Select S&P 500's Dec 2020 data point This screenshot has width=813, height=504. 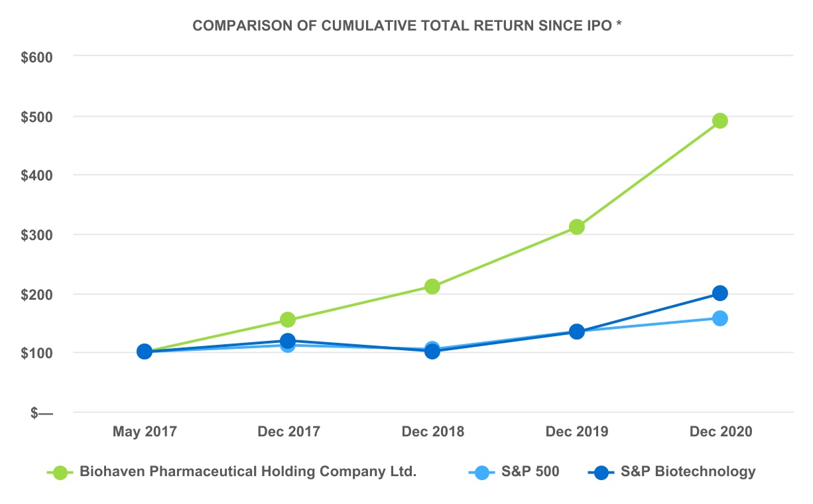pyautogui.click(x=719, y=318)
